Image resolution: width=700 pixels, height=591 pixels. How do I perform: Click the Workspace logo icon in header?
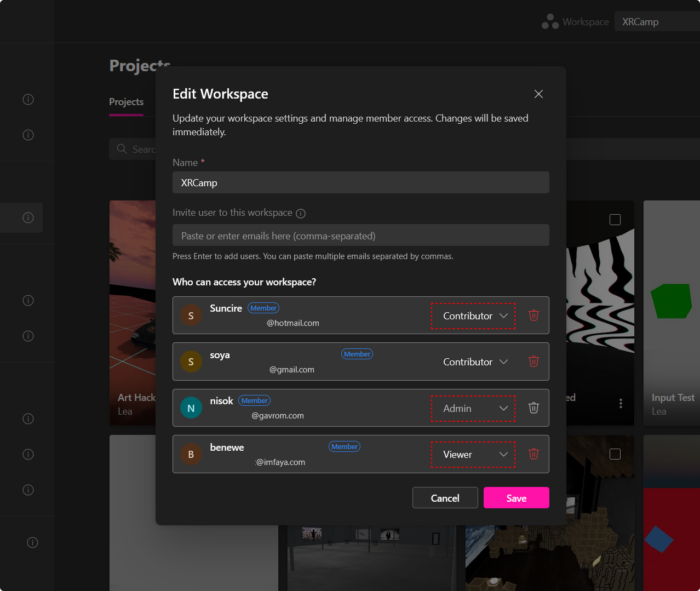[x=550, y=22]
